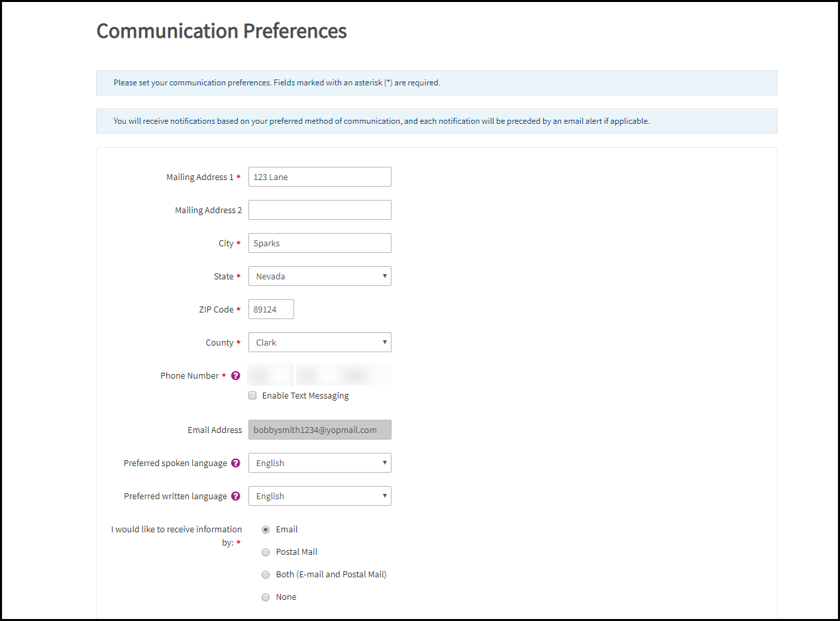This screenshot has width=840, height=621.
Task: Focus the City field containing Sparks
Action: 320,243
